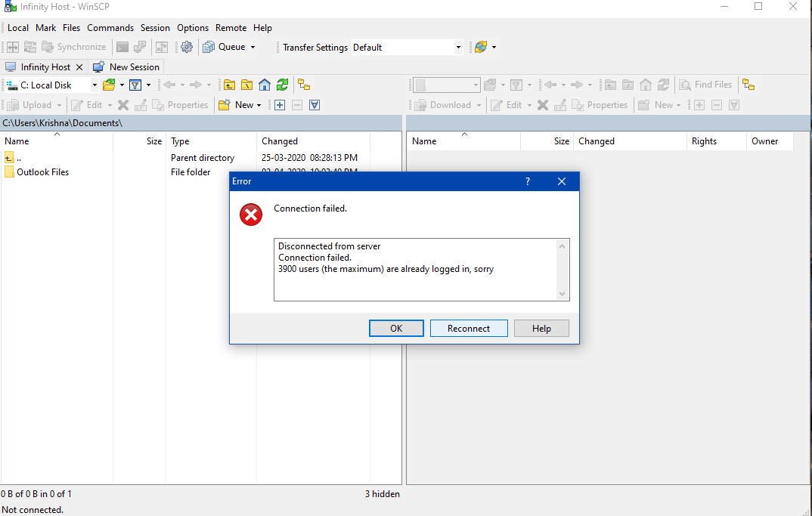Open the Commands menu

(110, 28)
